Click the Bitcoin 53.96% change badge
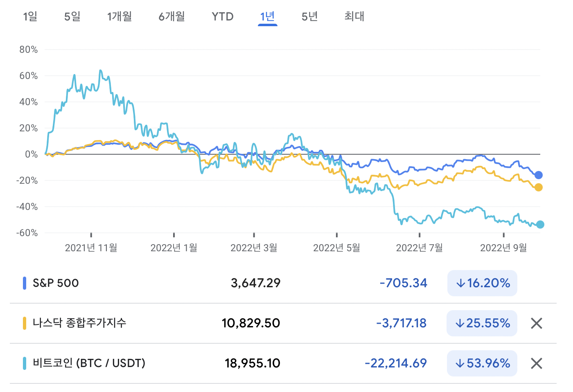573x392 pixels. click(482, 363)
